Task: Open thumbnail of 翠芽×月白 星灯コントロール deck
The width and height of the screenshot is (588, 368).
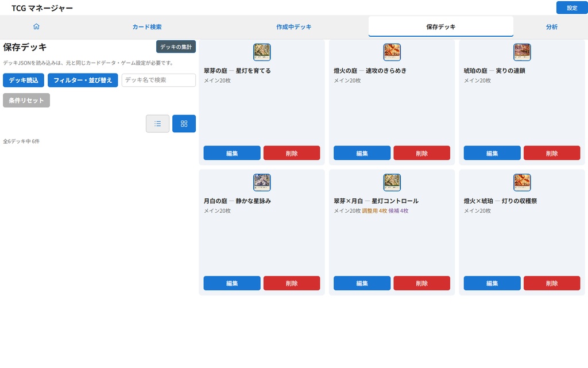Action: [x=392, y=182]
